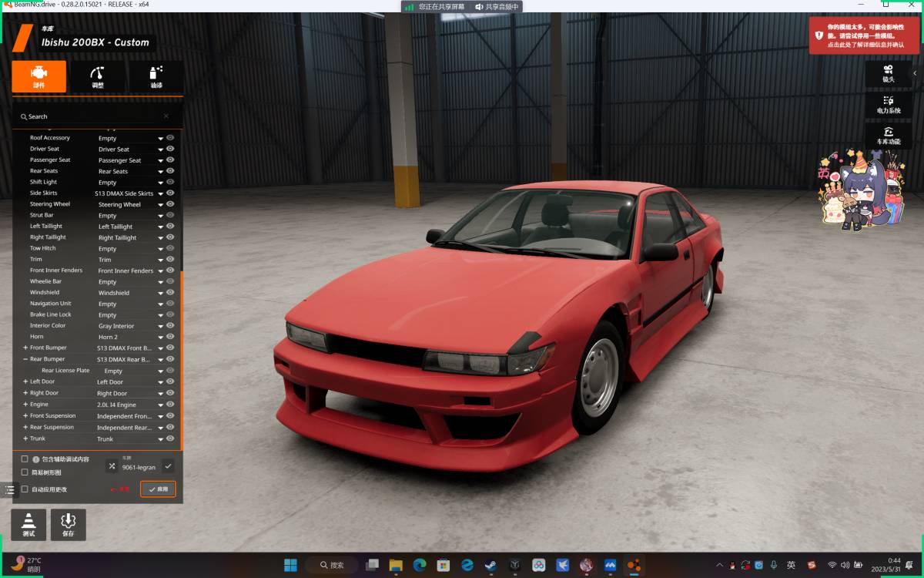
Task: Click 您正在共享屏幕 sharing indicator
Action: (443, 6)
